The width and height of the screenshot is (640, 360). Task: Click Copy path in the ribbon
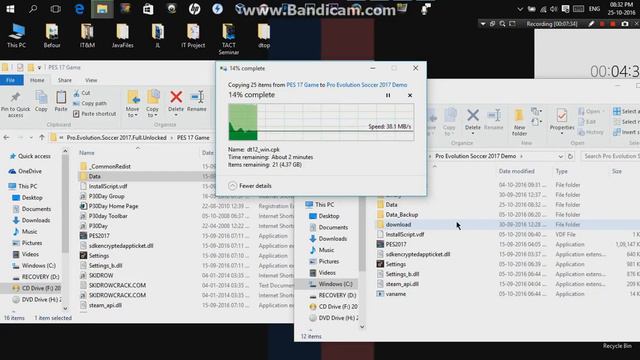tap(90, 103)
